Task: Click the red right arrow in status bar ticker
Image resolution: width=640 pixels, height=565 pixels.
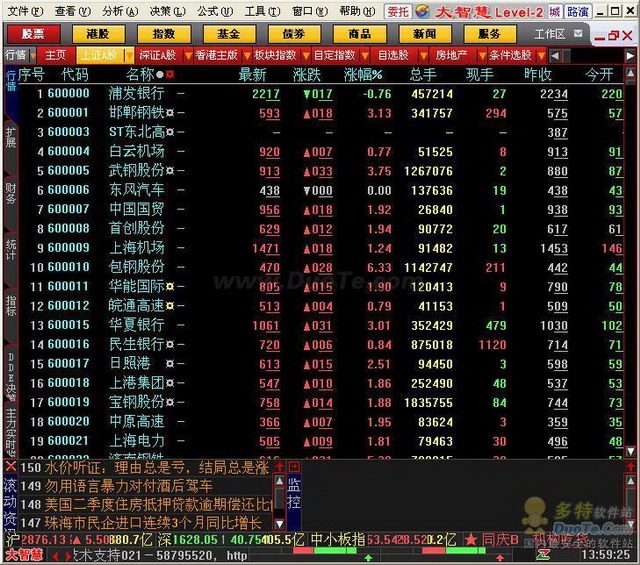Action: tap(67, 556)
